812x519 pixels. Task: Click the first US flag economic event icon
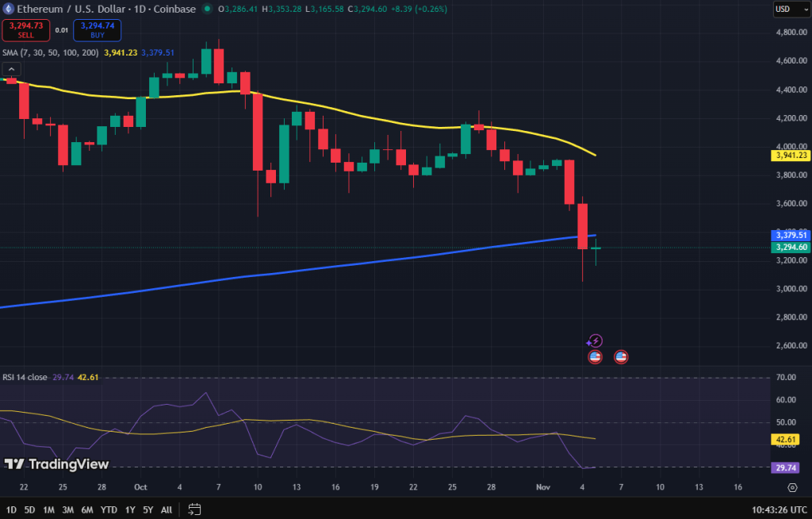[595, 356]
